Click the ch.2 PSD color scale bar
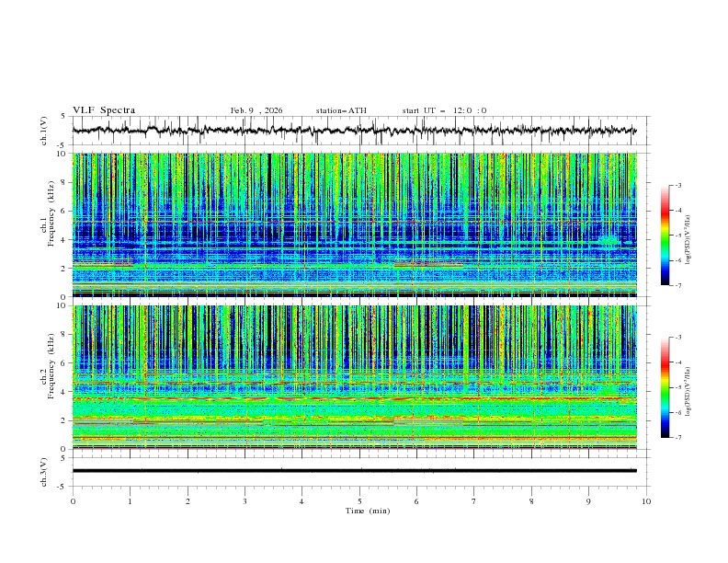The width and height of the screenshot is (728, 563). pos(665,387)
